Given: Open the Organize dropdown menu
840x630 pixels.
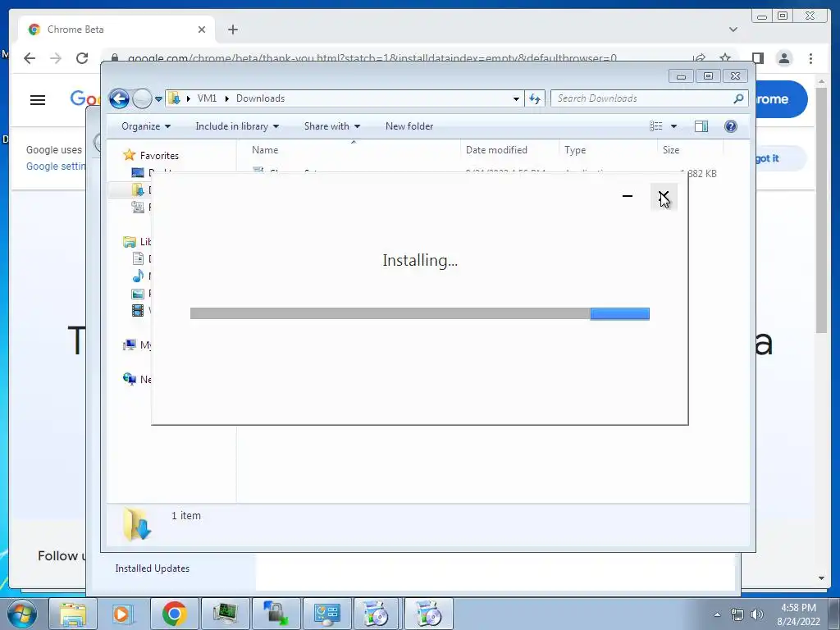Looking at the screenshot, I should 146,126.
